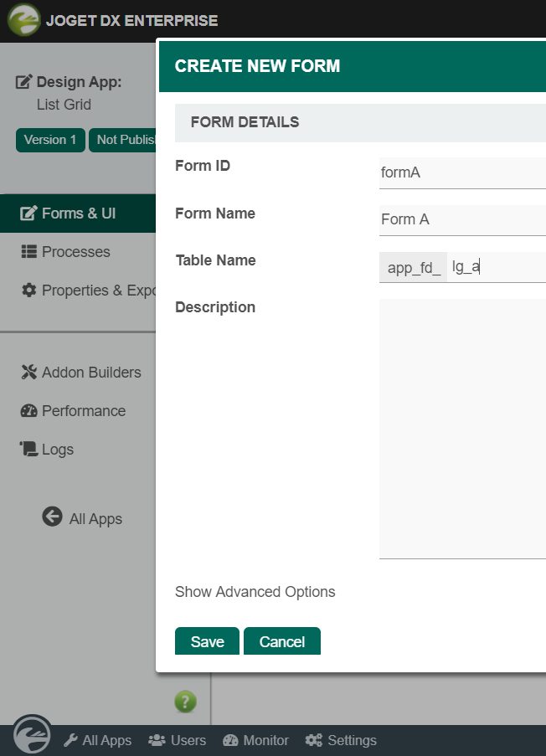This screenshot has width=546, height=756.
Task: Click the All Apps back arrow icon
Action: click(52, 517)
